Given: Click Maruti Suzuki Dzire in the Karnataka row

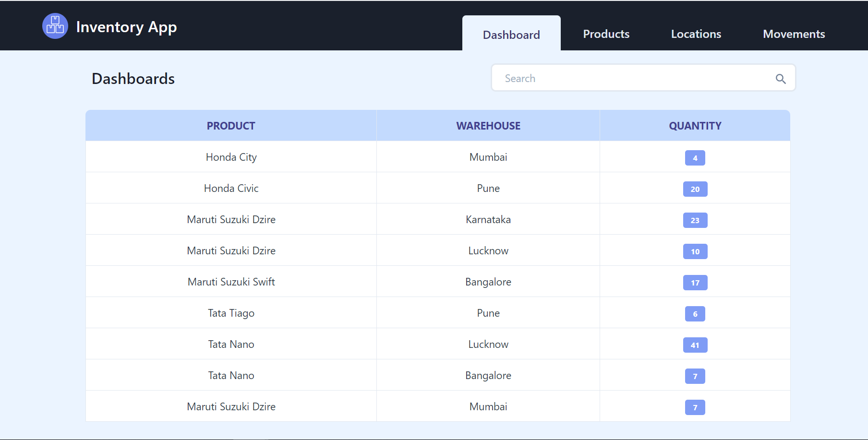Looking at the screenshot, I should click(x=231, y=219).
